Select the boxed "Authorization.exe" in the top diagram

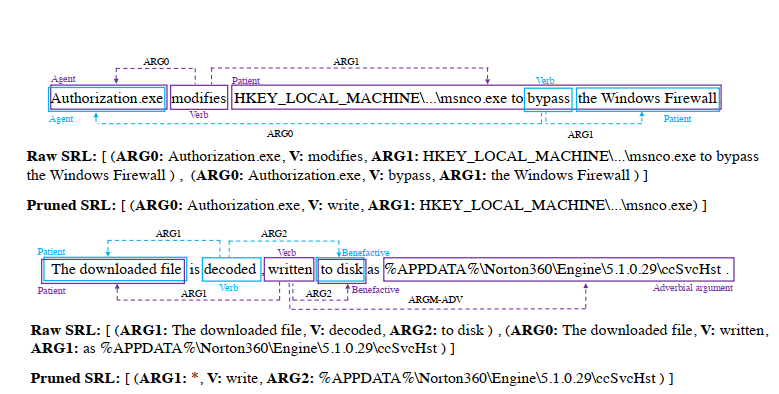[107, 98]
